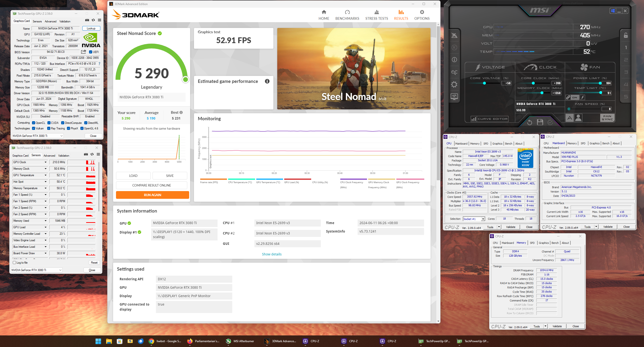Viewport: 644px width, 347px height.
Task: Click COMPARE RESULT ONLINE button
Action: click(x=152, y=185)
